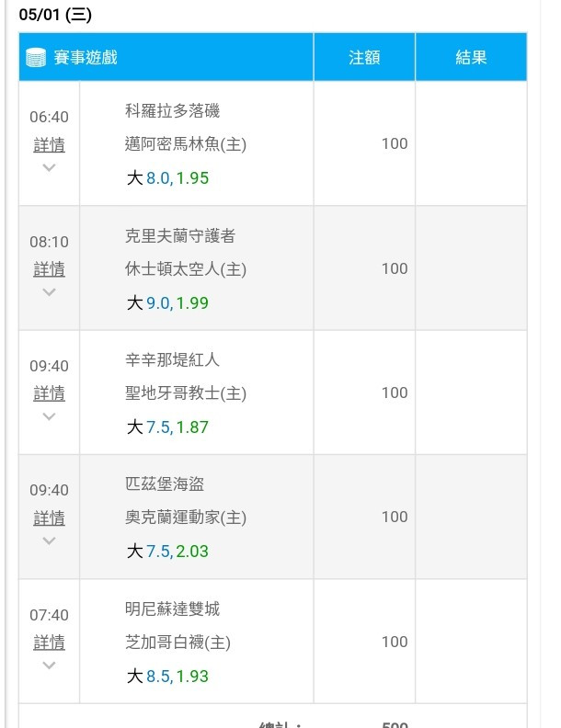Click odds 大 7.5, 2.03 for 奧克蘭運動家
561x728 pixels.
pos(167,552)
